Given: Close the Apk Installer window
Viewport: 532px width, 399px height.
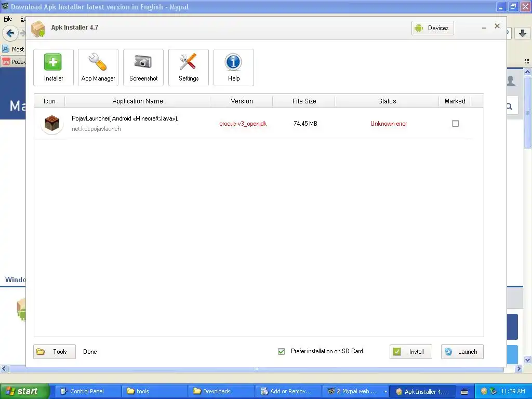Looking at the screenshot, I should (497, 26).
